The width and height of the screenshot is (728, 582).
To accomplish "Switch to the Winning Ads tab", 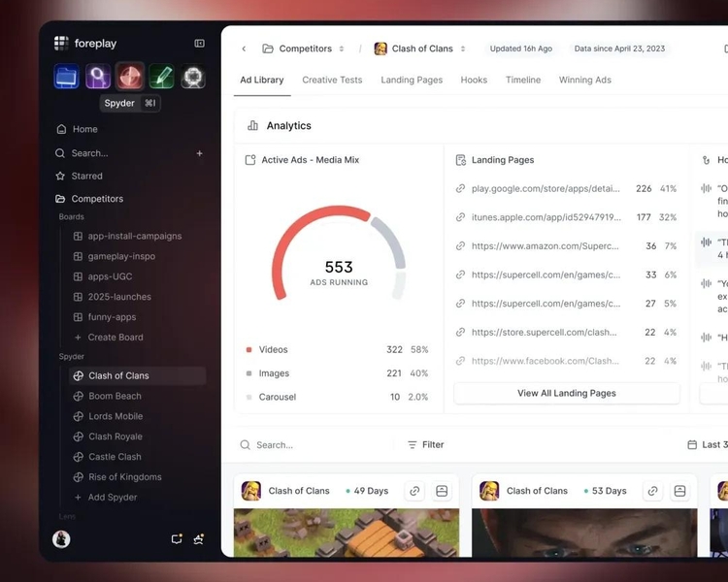I will [584, 81].
